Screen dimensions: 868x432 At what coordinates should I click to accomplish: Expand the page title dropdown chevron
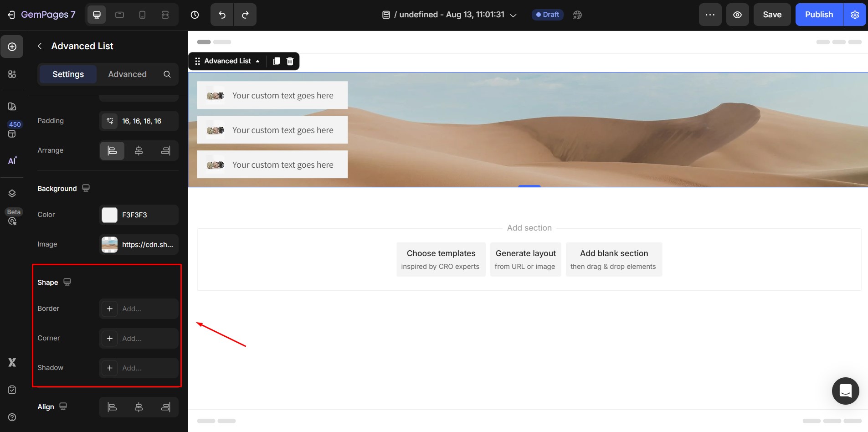pos(513,15)
